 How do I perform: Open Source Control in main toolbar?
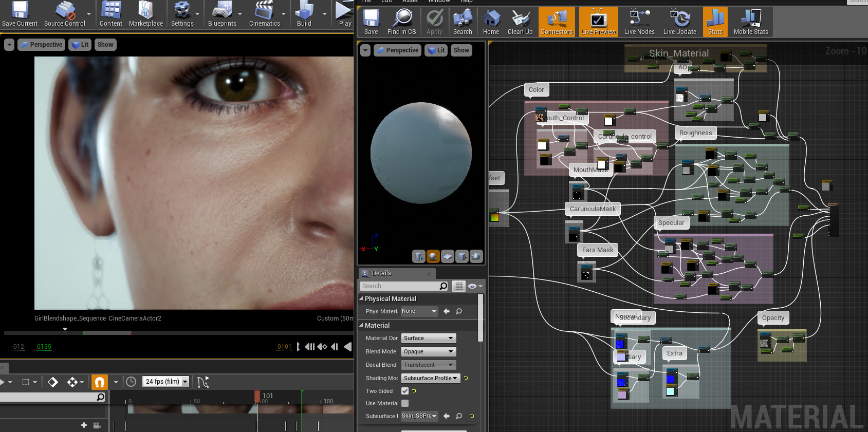(64, 14)
